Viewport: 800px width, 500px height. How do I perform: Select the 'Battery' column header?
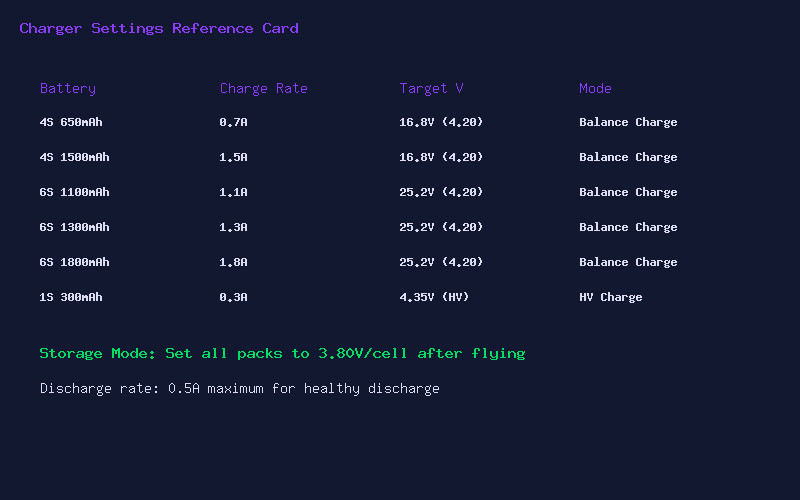[x=68, y=89]
